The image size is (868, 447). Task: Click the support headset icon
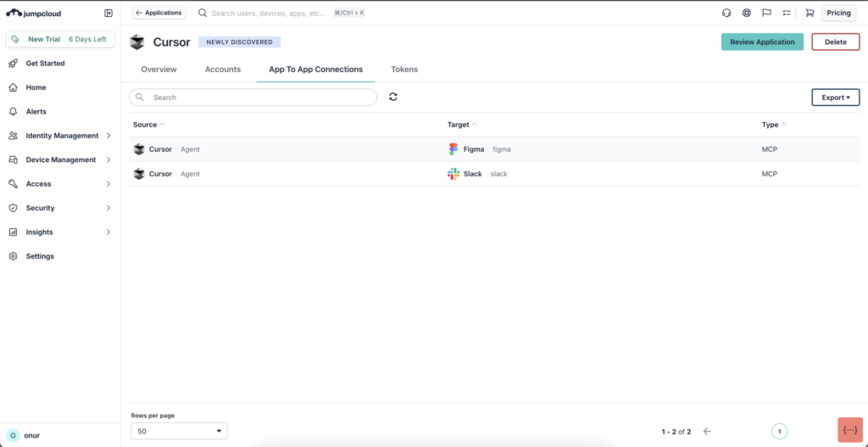[x=726, y=13]
